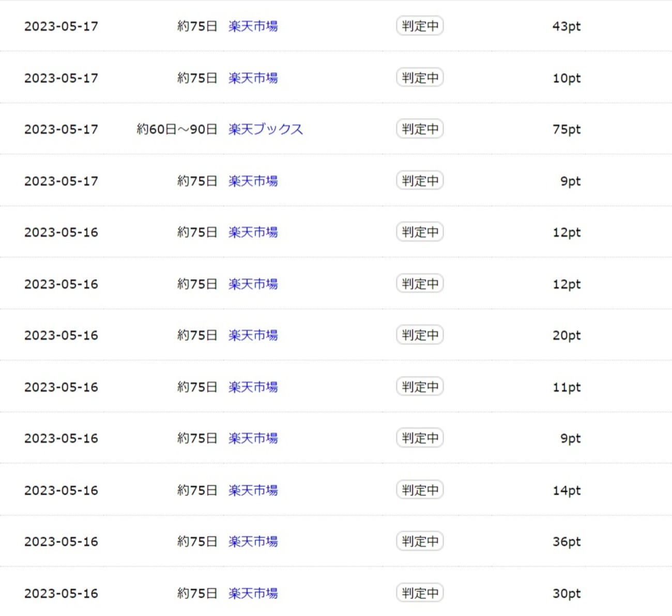Open the 楽天ブックス link
672x616 pixels.
click(265, 129)
